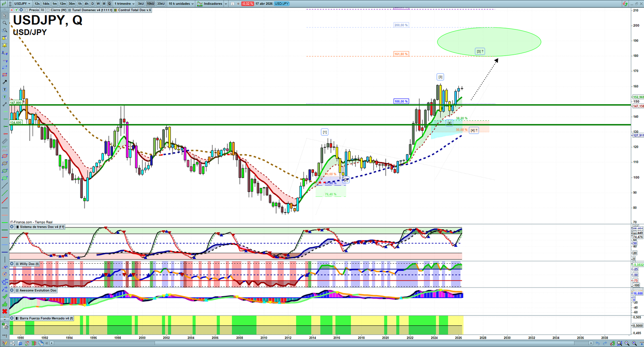
Task: Click the green up-arrow icon beside Precio
Action: (17, 10)
